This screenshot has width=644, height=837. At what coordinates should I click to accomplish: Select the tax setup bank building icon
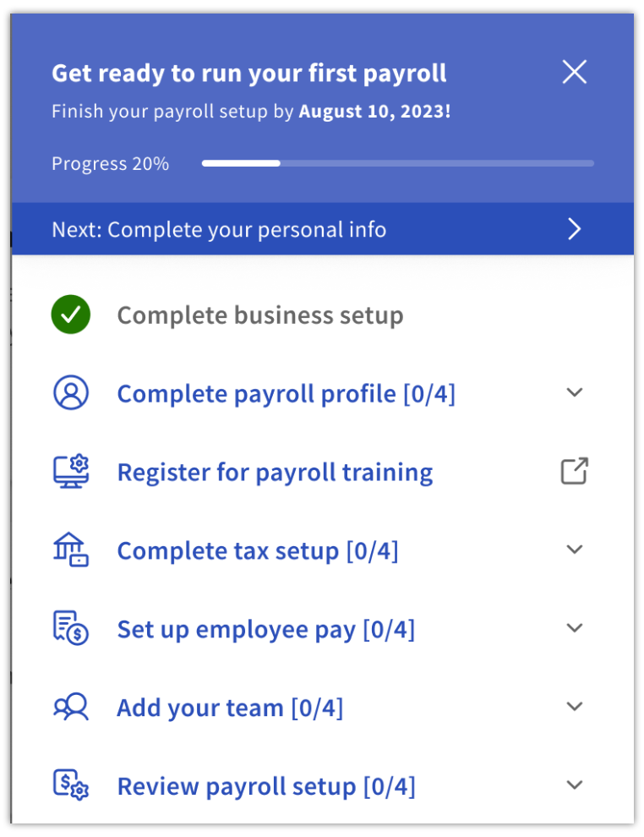[71, 550]
